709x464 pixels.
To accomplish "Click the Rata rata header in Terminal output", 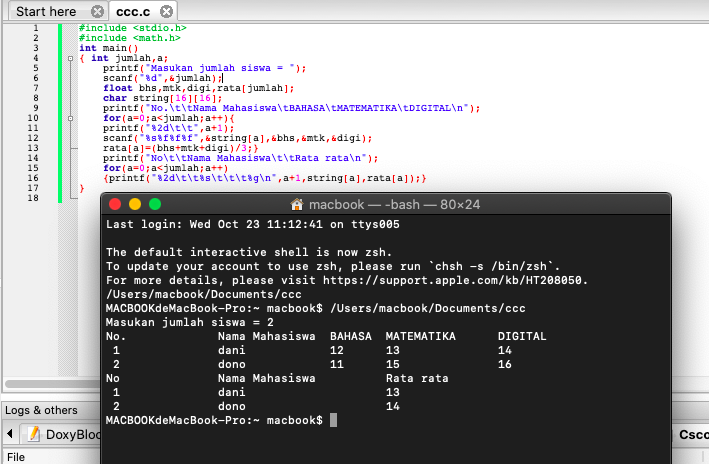I will (x=417, y=378).
